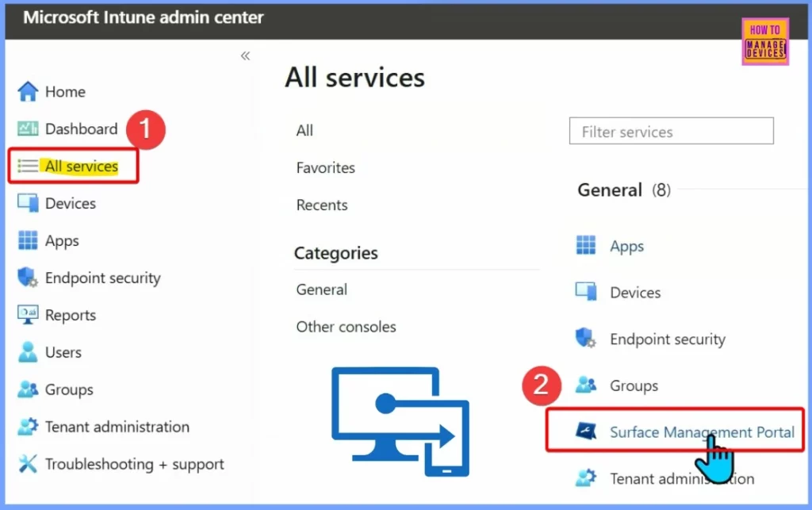Click the Devices icon under General
The image size is (812, 510).
(586, 292)
